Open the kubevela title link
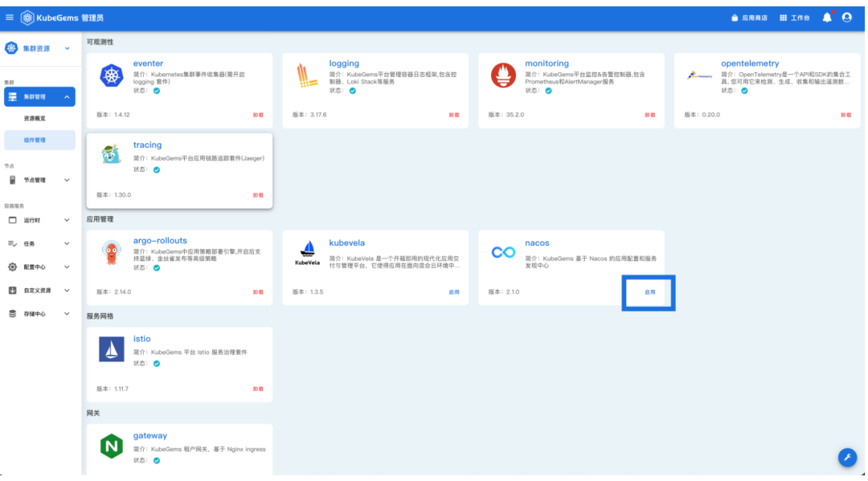Image resolution: width=868 pixels, height=481 pixels. point(346,243)
